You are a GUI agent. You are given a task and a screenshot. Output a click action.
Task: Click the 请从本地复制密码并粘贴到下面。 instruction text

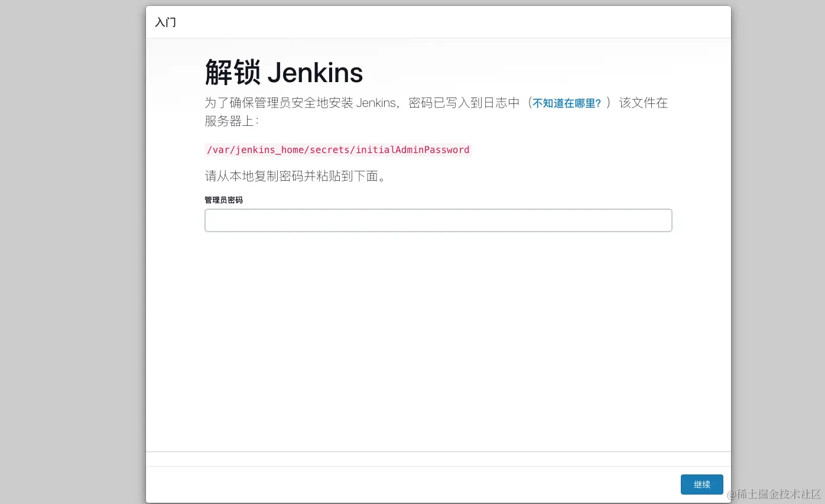click(x=295, y=176)
